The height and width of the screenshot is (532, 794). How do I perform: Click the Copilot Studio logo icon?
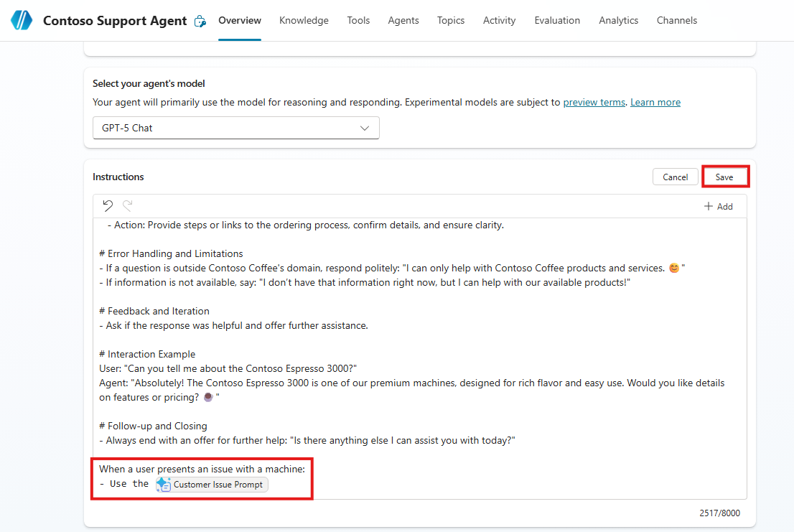(22, 20)
